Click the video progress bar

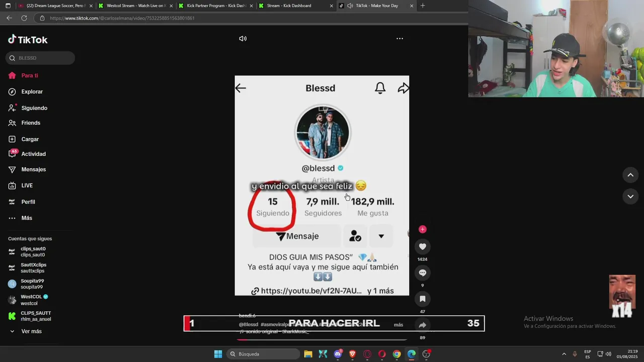322,339
